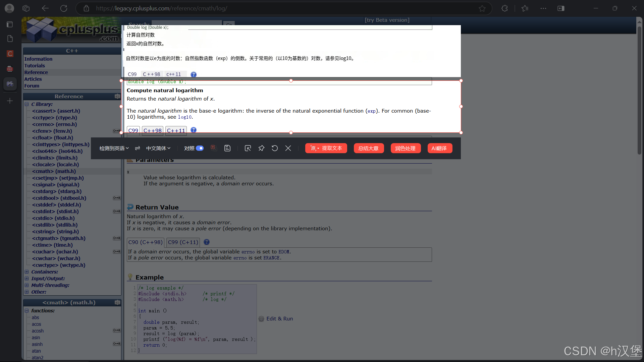Toggle the 对照 comparison switch
Screen dimensions: 644x362
pos(200,148)
